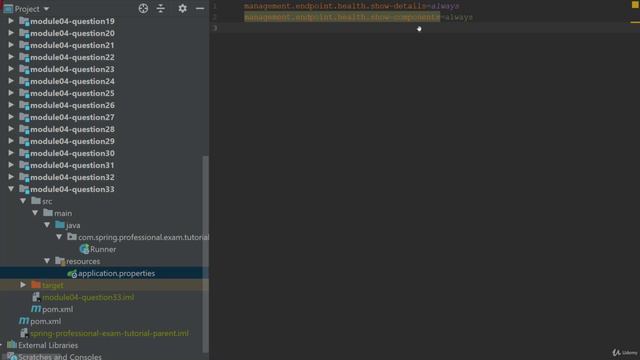Select com.spring.professional.exam.tutorial package
The height and width of the screenshot is (360, 640).
point(143,237)
